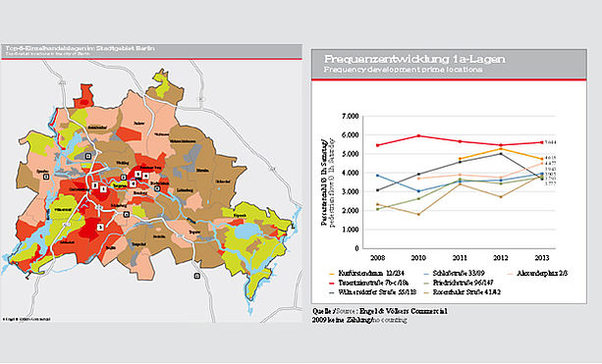Click the square marker near the Spandau label
The width and height of the screenshot is (602, 364).
coord(46,177)
